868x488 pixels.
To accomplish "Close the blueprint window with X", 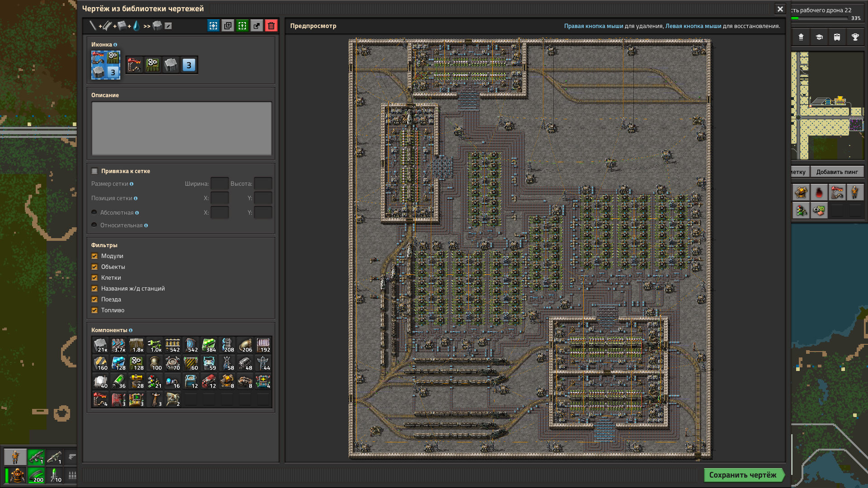I will (780, 9).
